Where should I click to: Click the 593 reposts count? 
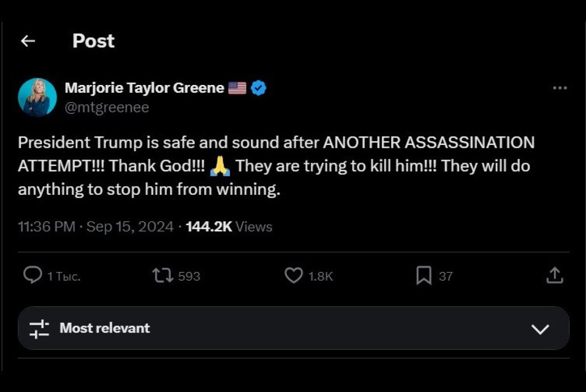[x=189, y=276]
